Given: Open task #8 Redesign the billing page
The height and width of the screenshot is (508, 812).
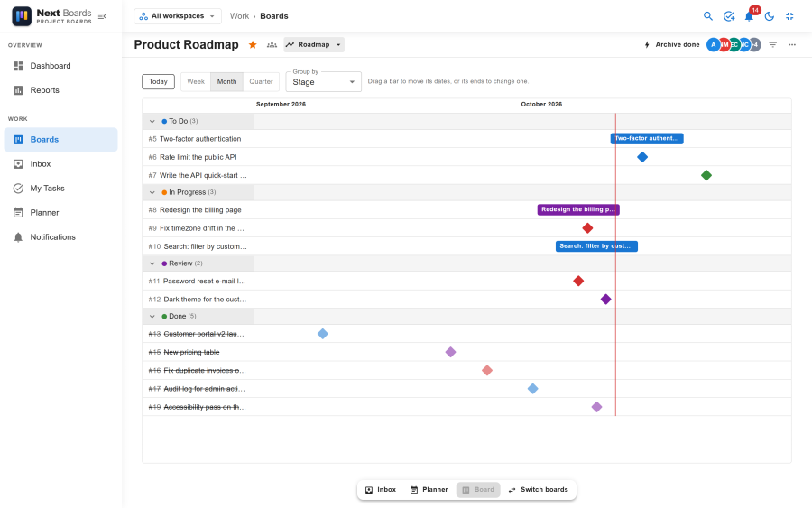Looking at the screenshot, I should click(198, 209).
